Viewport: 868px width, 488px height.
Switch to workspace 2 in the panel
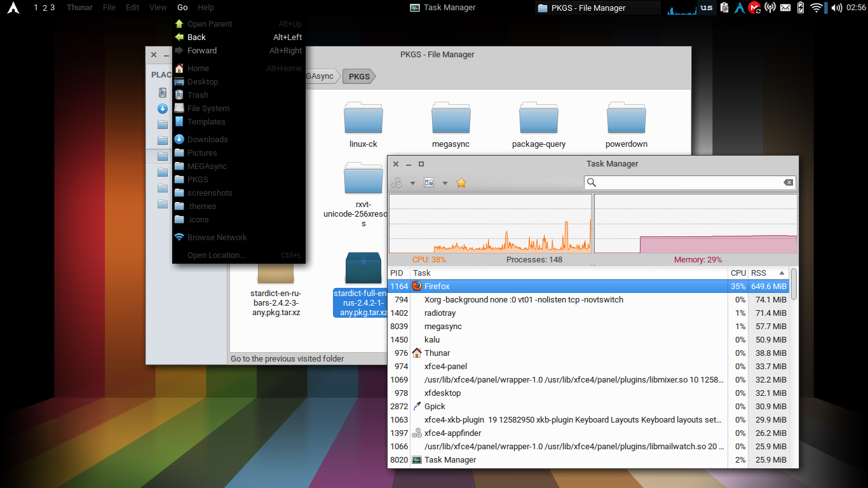click(x=44, y=8)
